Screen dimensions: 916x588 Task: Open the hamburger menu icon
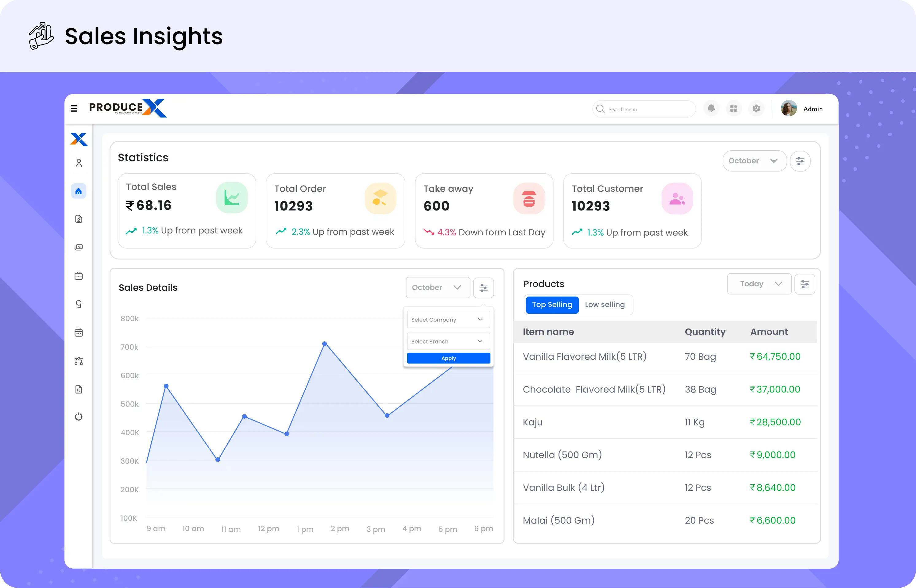(74, 109)
